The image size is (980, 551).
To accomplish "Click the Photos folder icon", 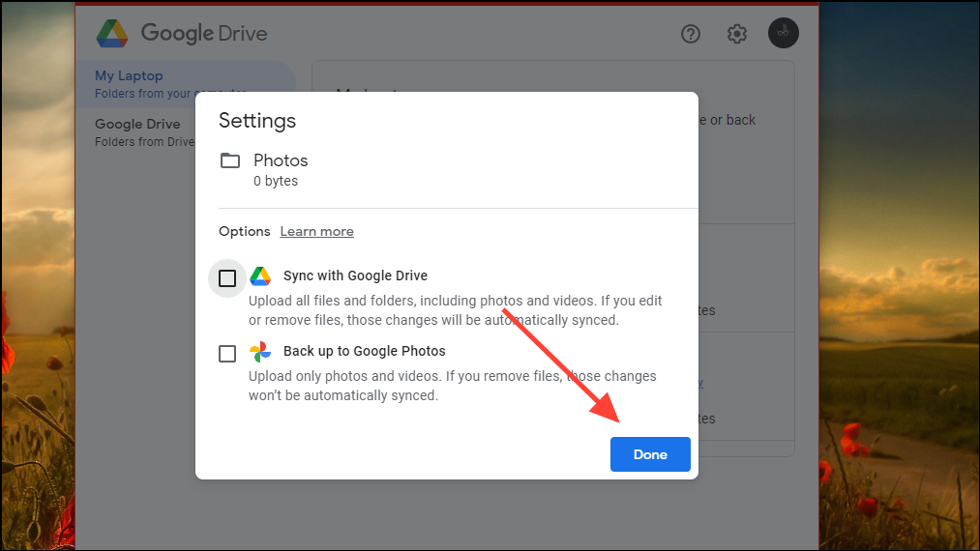I will tap(230, 160).
